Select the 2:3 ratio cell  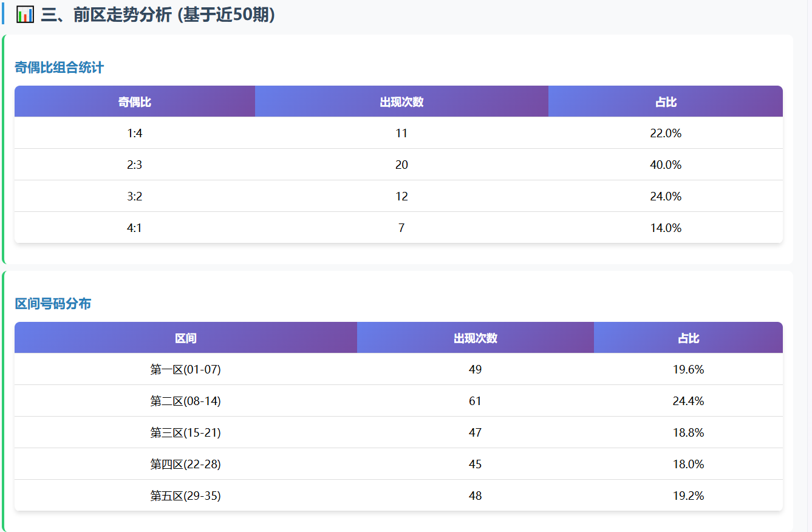tap(135, 165)
